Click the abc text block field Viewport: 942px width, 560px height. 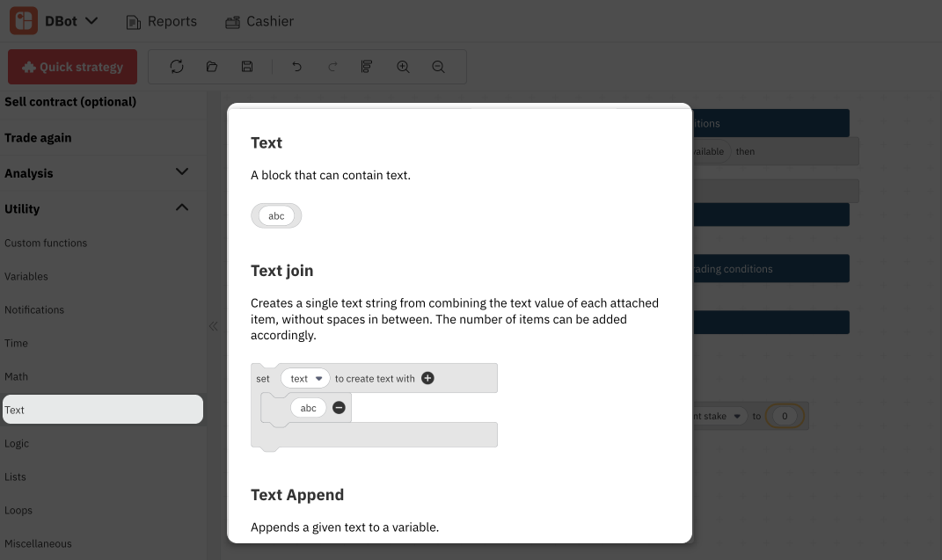pyautogui.click(x=276, y=216)
